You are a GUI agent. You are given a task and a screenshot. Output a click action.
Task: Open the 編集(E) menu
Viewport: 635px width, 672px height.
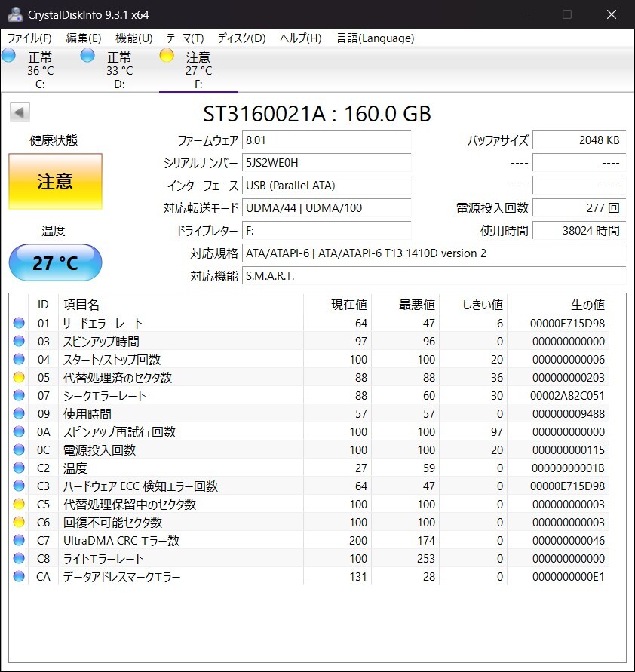84,38
